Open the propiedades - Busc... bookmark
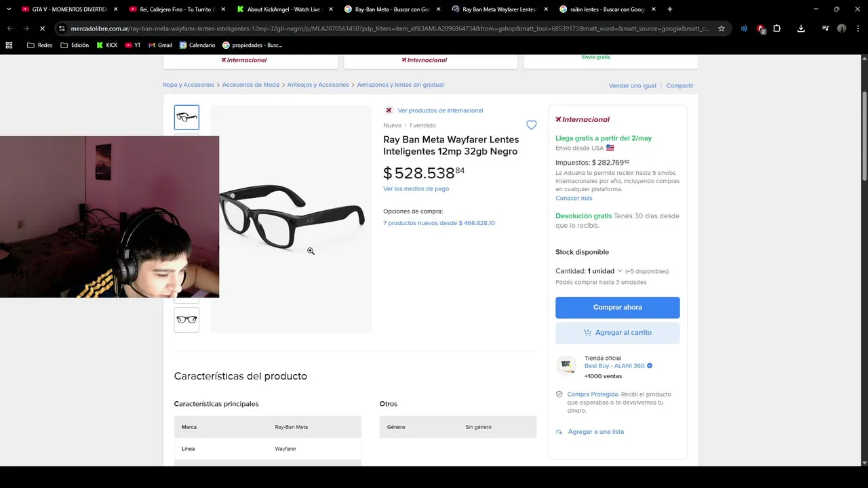The image size is (868, 488). coord(252,45)
